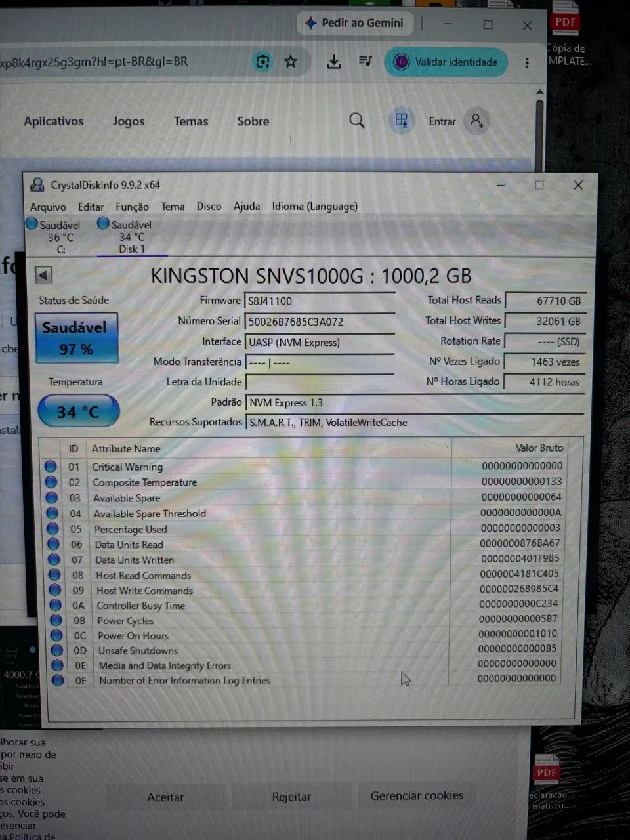
Task: Click Aceitar on the cookie banner
Action: (165, 797)
